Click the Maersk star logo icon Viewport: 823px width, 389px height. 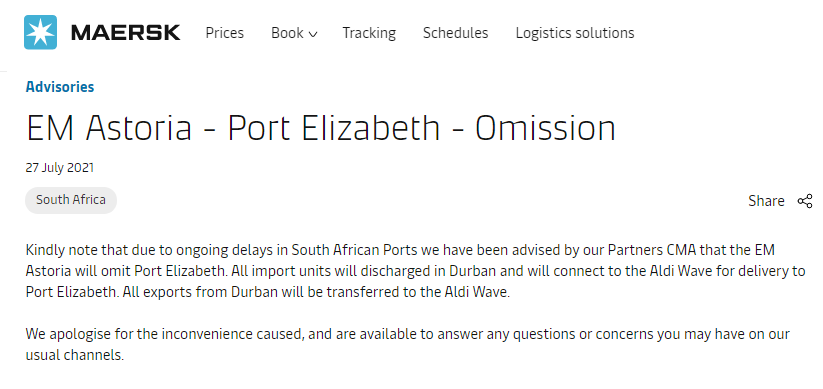pyautogui.click(x=40, y=33)
